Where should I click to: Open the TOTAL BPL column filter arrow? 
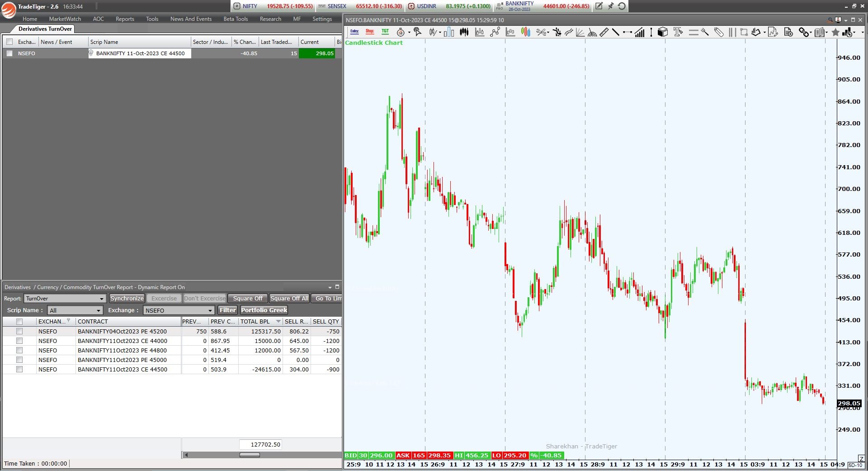(278, 322)
